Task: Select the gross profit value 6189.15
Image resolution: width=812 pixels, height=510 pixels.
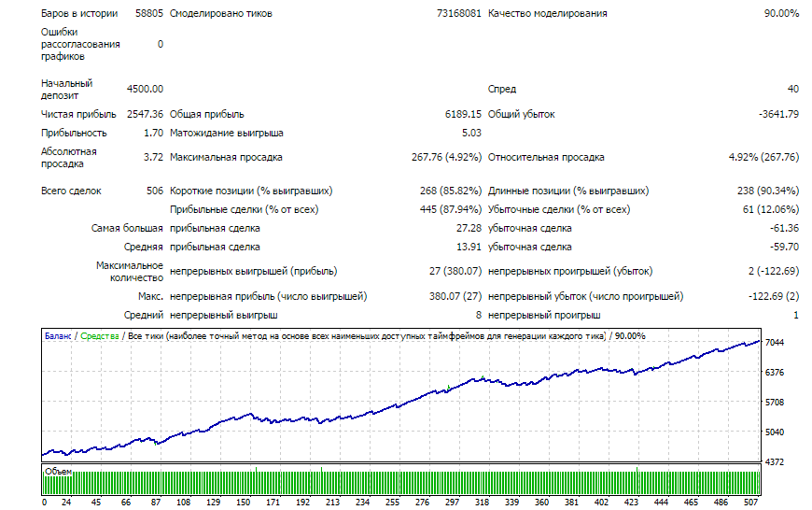Action: click(463, 114)
